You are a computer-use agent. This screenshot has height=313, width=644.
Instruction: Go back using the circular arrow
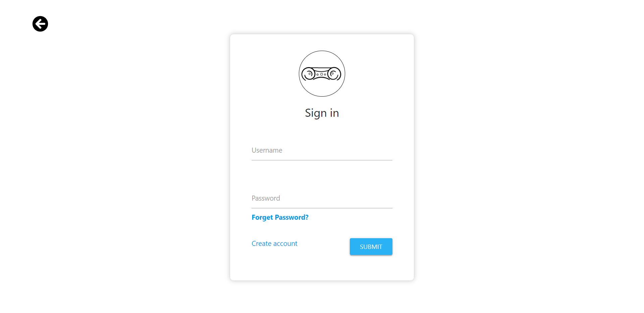40,24
